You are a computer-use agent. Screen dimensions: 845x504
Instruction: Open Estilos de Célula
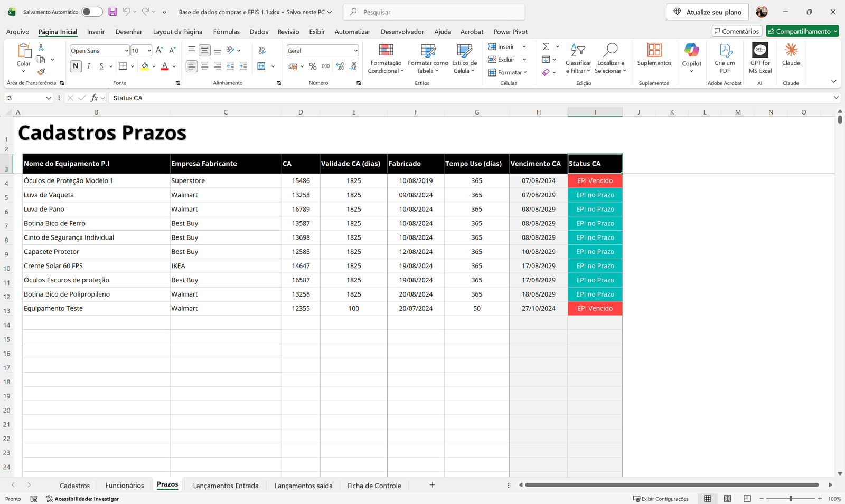pos(464,59)
